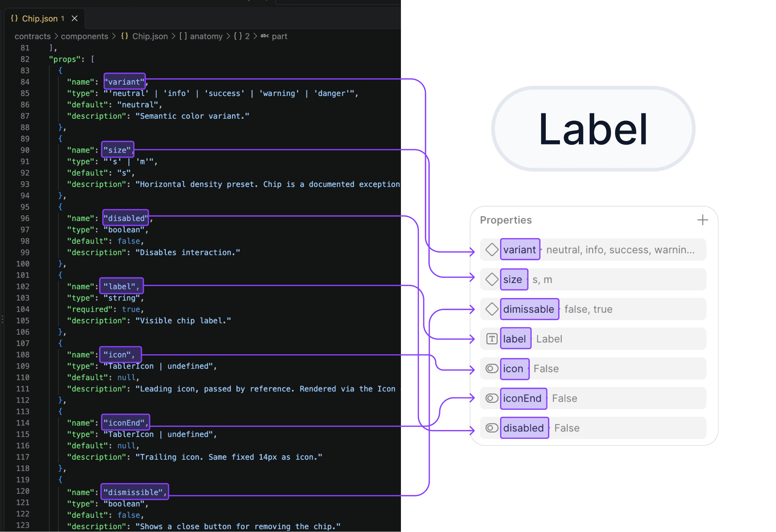Click the dimissable property diamond icon
The image size is (776, 532).
(x=492, y=309)
